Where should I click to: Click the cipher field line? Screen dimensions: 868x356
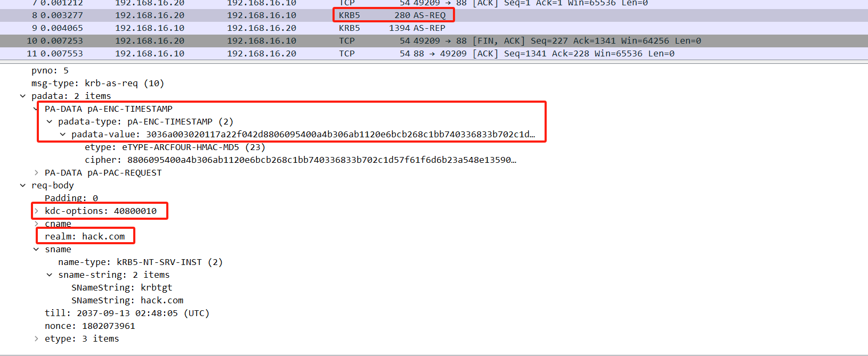click(298, 160)
